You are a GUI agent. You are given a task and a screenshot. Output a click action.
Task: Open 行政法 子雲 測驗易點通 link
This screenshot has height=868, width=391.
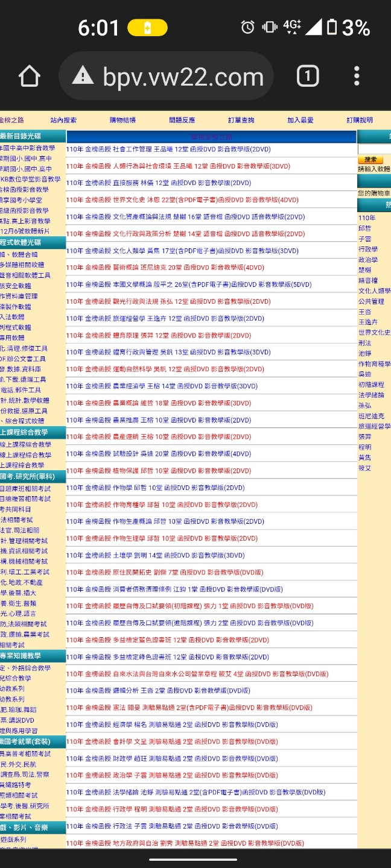pyautogui.click(x=172, y=826)
